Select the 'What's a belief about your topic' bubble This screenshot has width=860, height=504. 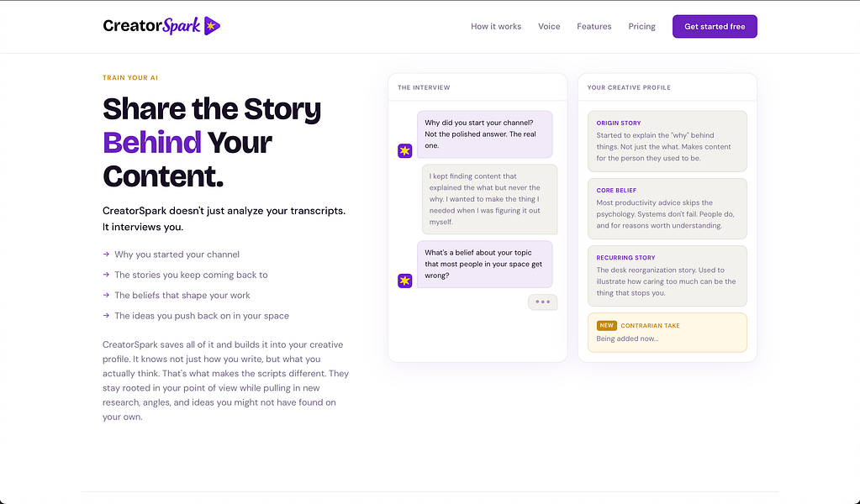pos(485,264)
